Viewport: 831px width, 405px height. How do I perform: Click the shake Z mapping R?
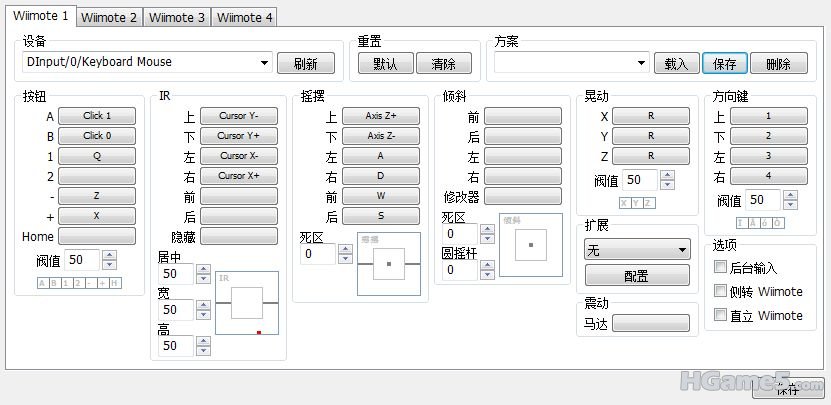tap(651, 156)
